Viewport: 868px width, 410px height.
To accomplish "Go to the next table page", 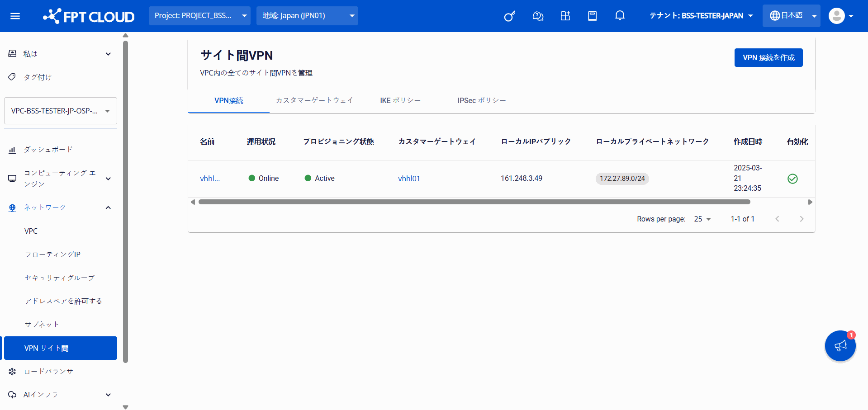I will [x=802, y=219].
